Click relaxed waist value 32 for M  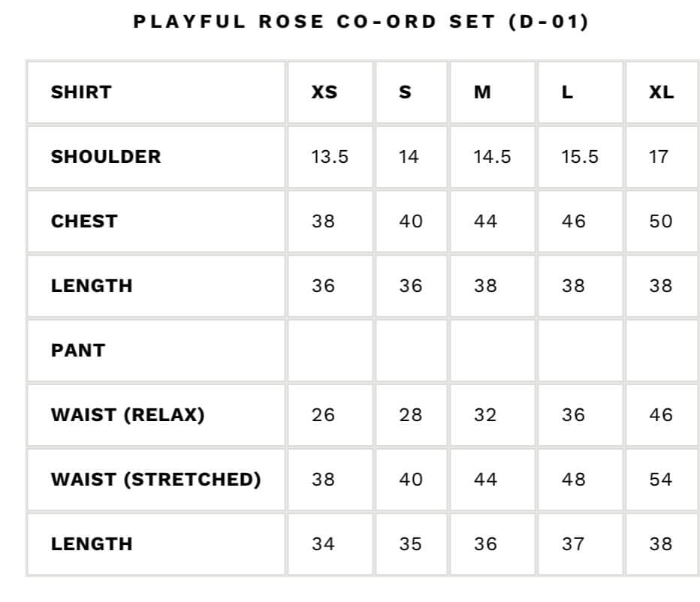[485, 415]
